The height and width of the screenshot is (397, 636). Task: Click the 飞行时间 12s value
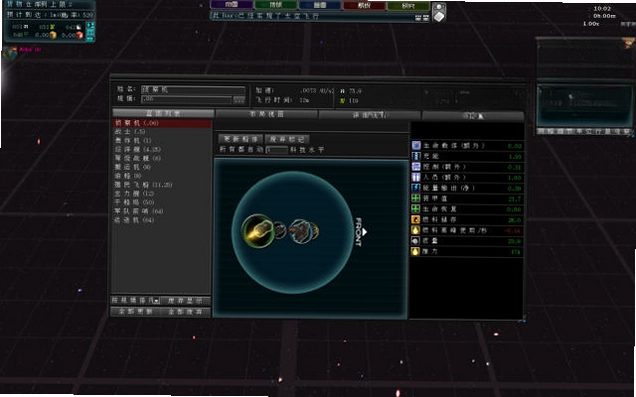click(x=304, y=100)
